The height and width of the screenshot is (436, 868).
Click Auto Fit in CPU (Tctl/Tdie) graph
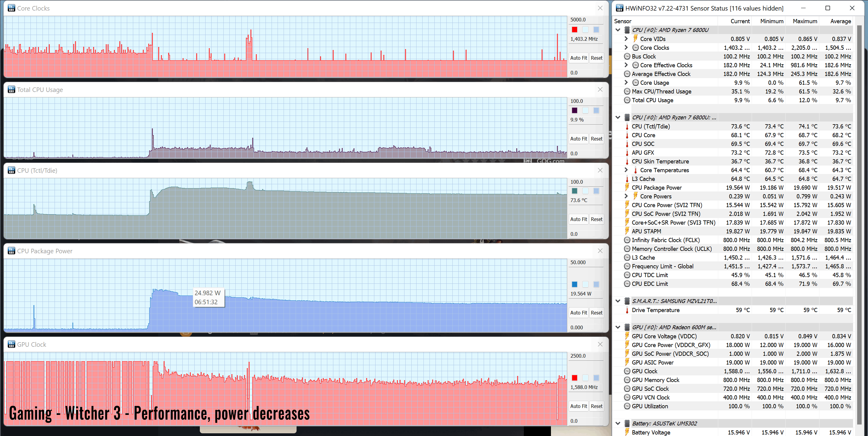[x=579, y=219]
